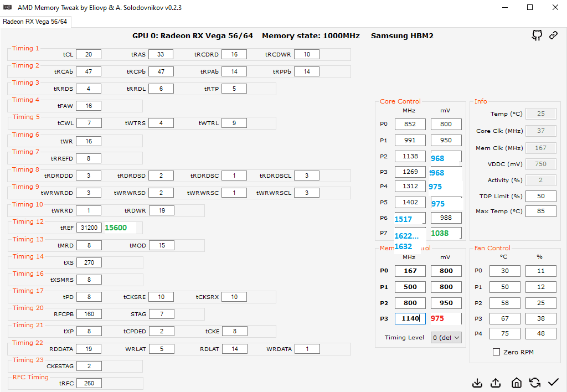567x392 pixels.
Task: Click the app icon in title bar
Action: 7,7
